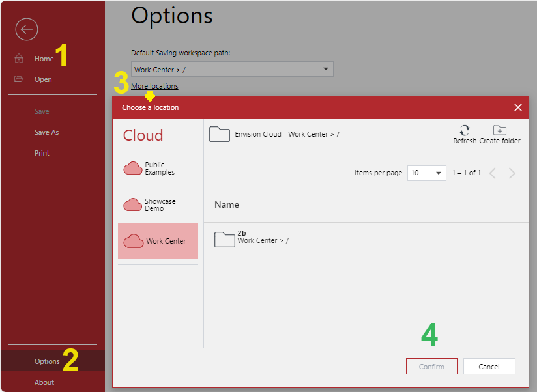Click the Cancel button
Viewport: 537px width, 392px height.
click(x=489, y=367)
